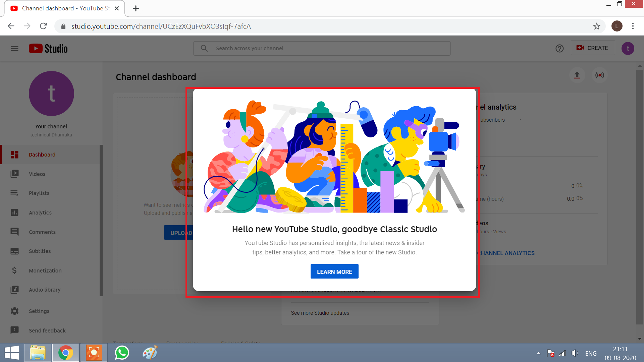Click the Search across your channel field
The height and width of the screenshot is (362, 644).
322,48
